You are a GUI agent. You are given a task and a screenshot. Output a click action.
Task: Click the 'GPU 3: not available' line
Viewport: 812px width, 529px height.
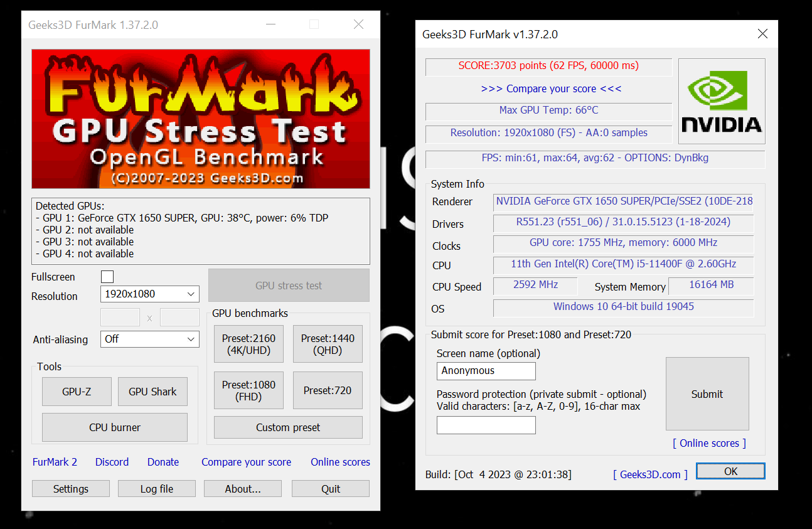coord(85,242)
